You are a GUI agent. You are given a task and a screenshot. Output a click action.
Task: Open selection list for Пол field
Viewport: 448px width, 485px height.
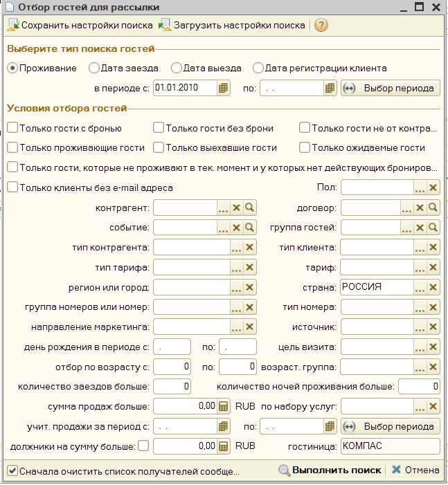pyautogui.click(x=420, y=187)
